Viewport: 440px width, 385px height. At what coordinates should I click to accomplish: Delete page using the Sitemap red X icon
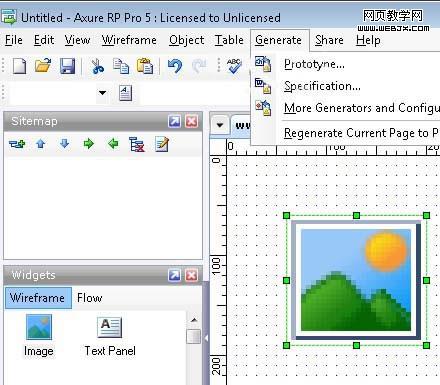pyautogui.click(x=137, y=144)
